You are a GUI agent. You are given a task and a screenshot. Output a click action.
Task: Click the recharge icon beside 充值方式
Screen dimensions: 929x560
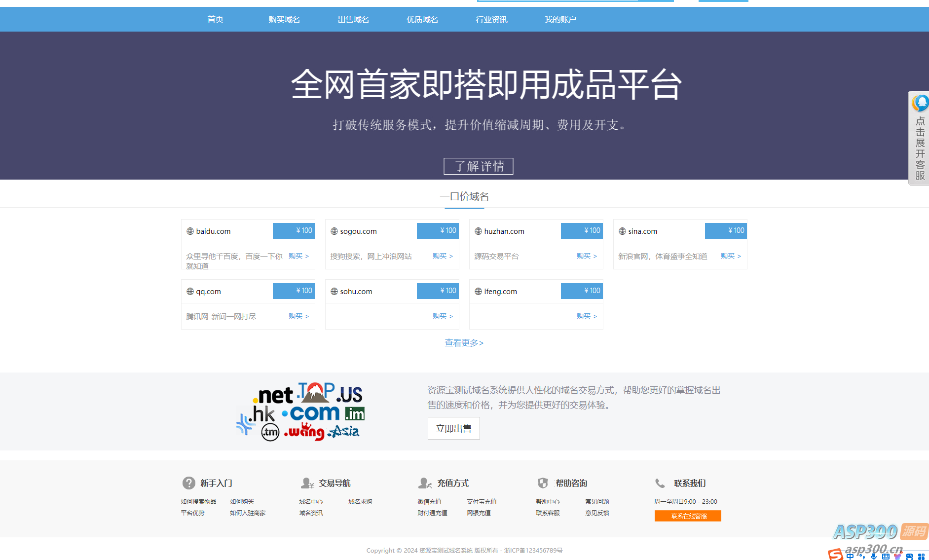425,483
